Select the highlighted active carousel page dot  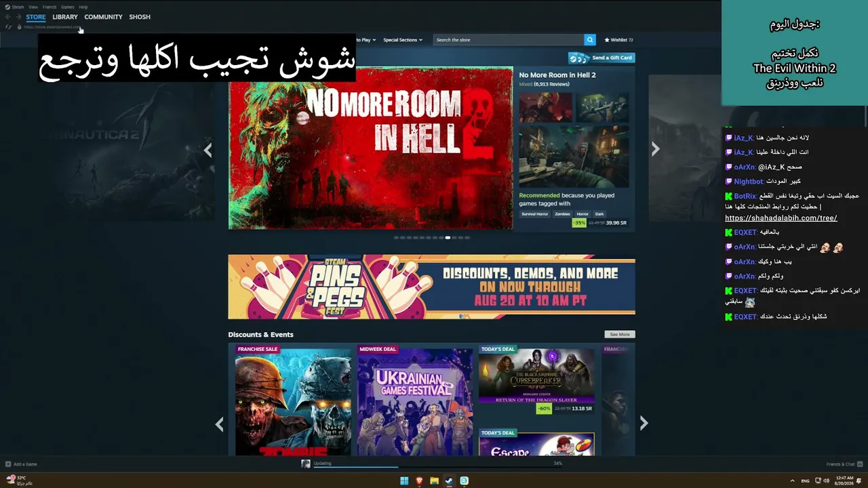(448, 238)
